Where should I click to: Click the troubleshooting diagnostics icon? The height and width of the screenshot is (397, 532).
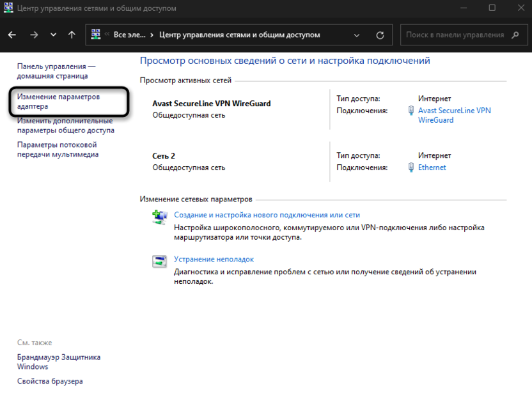[160, 262]
